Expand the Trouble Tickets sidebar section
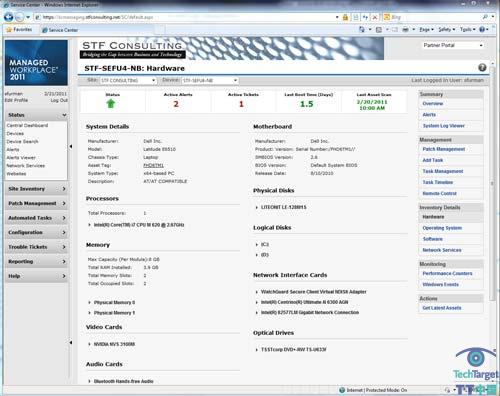500x396 pixels. [36, 247]
